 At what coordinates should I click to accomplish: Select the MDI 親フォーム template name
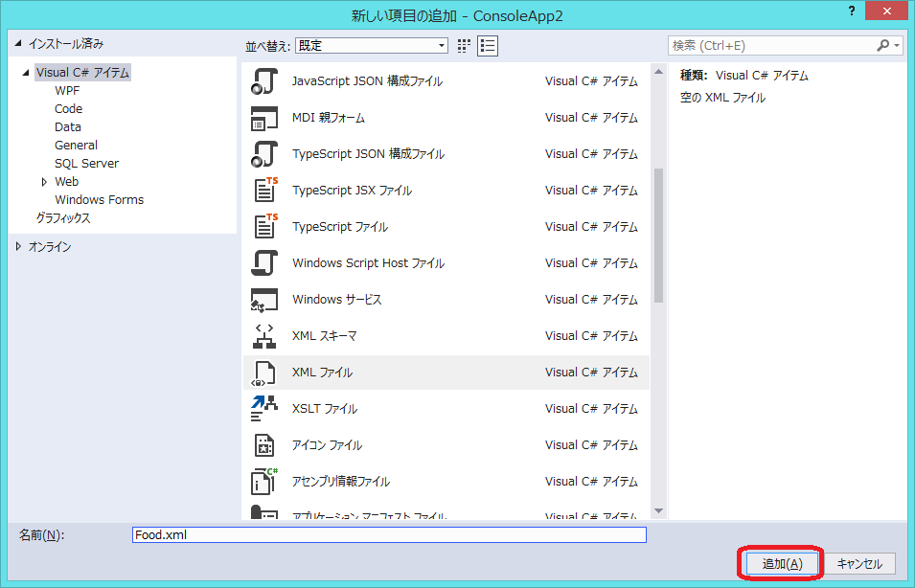click(329, 118)
